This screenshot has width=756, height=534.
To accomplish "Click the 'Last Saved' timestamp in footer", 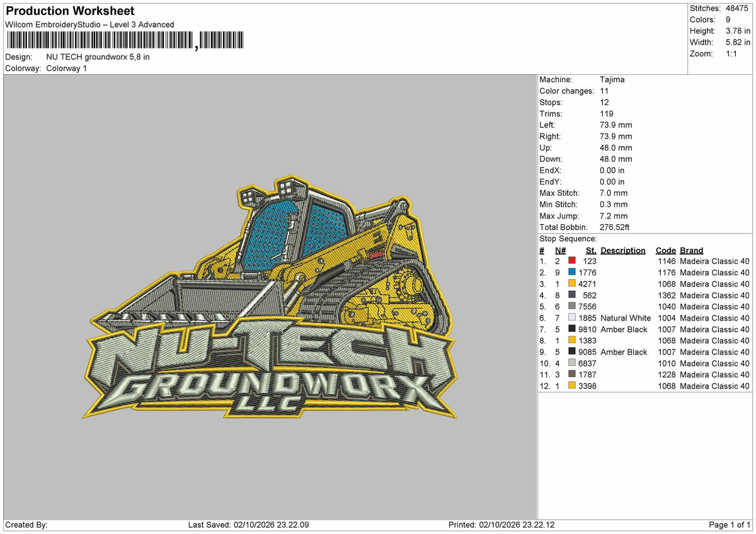I will click(x=249, y=525).
